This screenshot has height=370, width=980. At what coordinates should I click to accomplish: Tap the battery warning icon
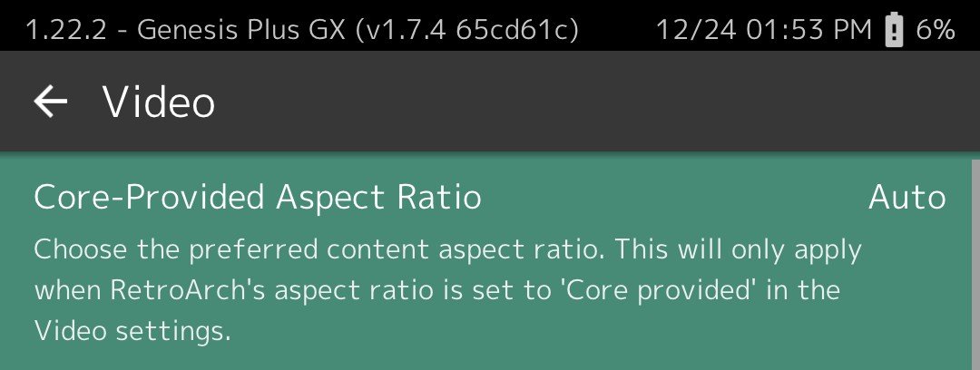(x=895, y=30)
